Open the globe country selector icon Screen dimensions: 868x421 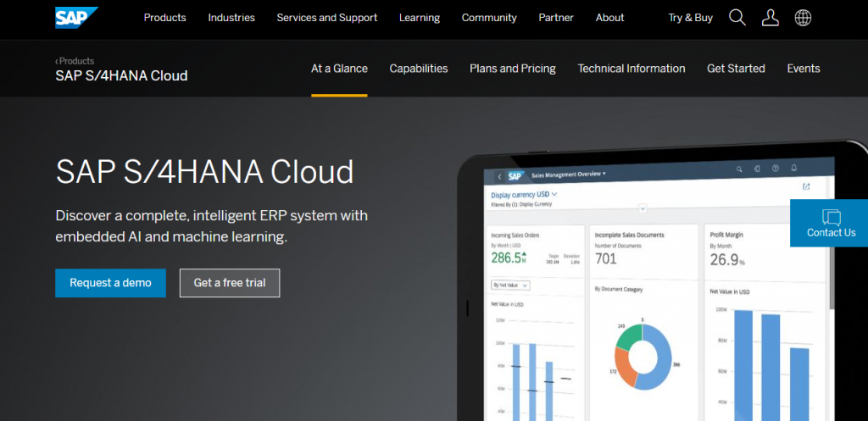pyautogui.click(x=803, y=18)
